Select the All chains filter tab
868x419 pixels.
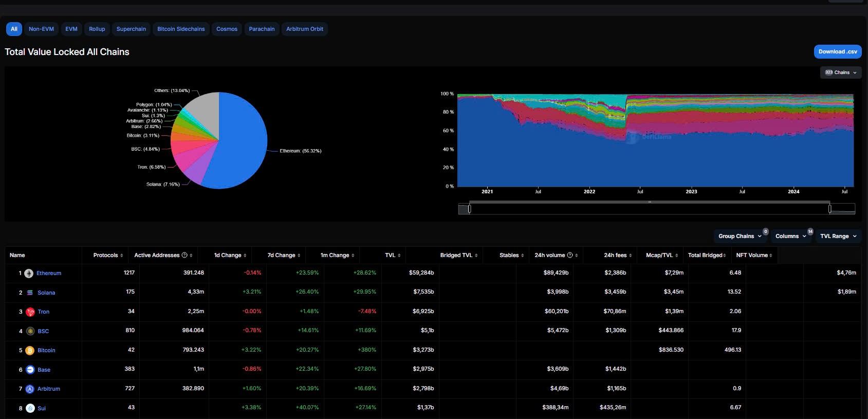[x=14, y=29]
